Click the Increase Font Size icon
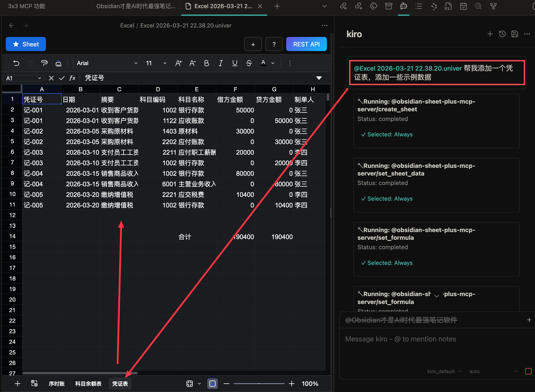The image size is (535, 392). (x=178, y=63)
